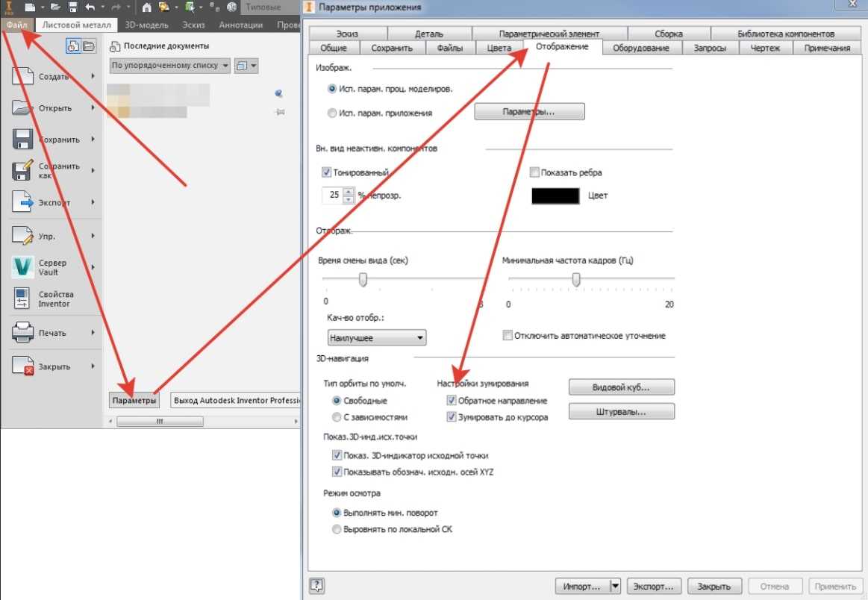The image size is (868, 600).
Task: Click the 'Видовой куб...' button
Action: pos(621,387)
